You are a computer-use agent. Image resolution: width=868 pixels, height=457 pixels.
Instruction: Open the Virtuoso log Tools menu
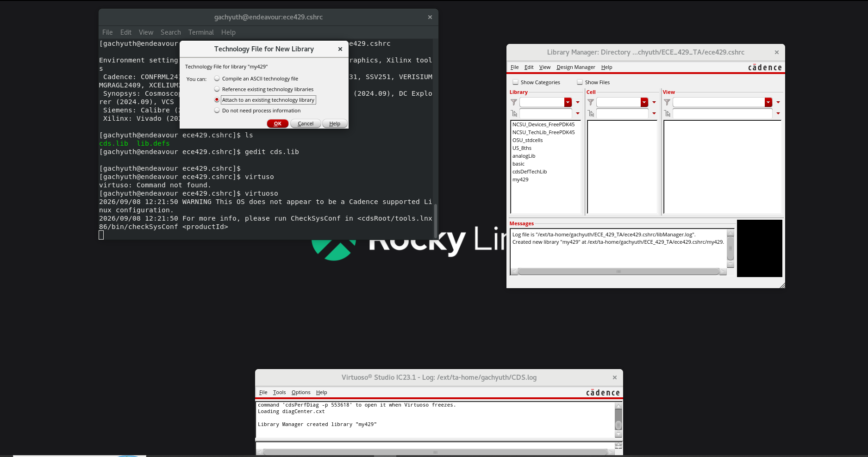279,392
